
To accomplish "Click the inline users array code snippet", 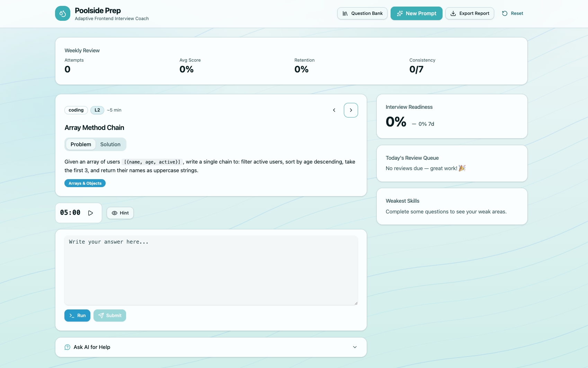I will [152, 162].
